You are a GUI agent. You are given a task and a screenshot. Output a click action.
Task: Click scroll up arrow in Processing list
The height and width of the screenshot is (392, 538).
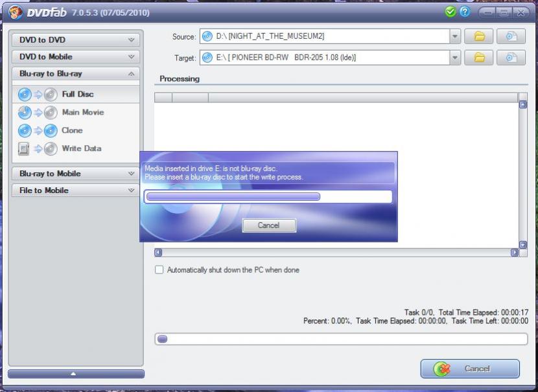coord(523,104)
